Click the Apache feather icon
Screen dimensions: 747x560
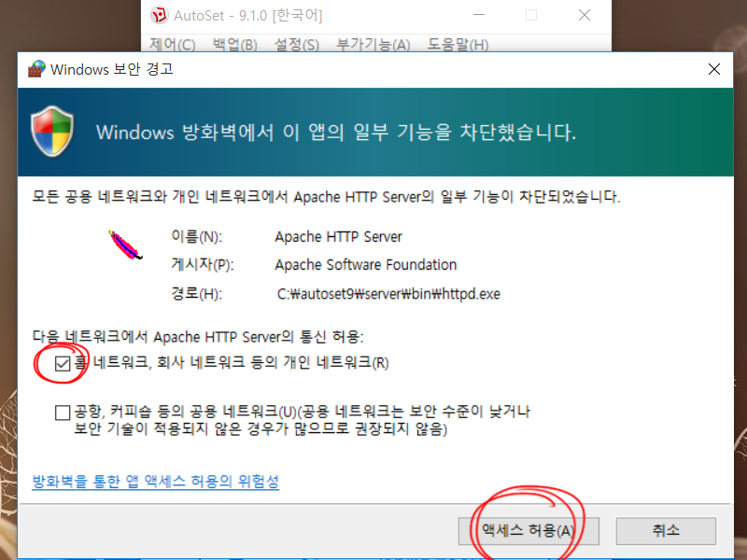[x=125, y=245]
